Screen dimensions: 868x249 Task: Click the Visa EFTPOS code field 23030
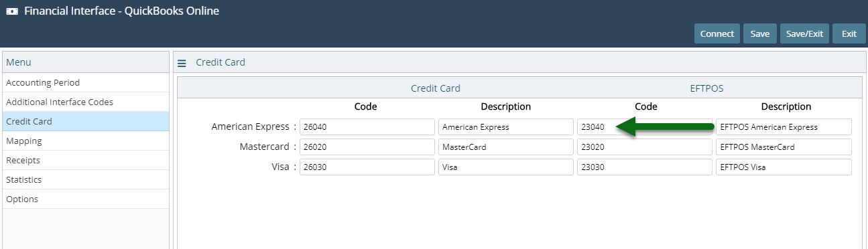pyautogui.click(x=645, y=167)
